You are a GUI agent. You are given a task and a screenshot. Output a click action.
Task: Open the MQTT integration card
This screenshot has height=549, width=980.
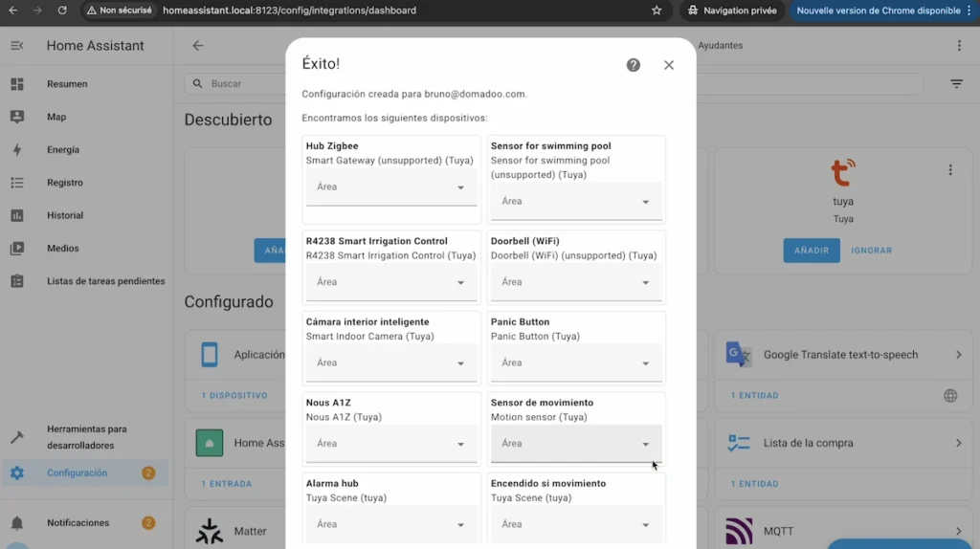(x=844, y=531)
